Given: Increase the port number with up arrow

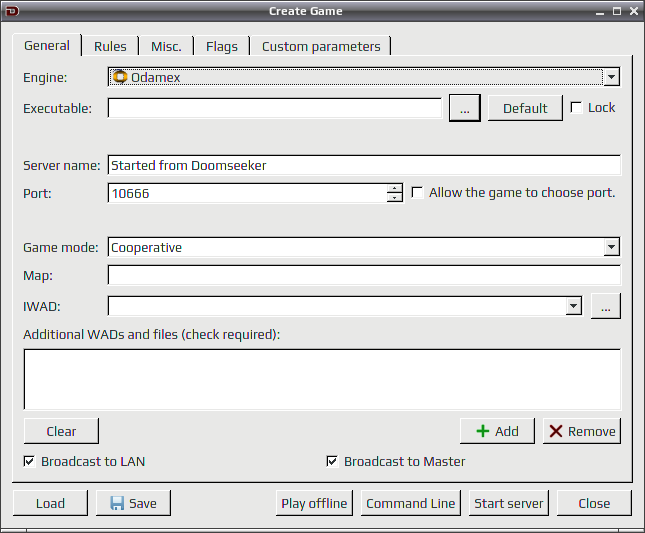Looking at the screenshot, I should click(x=395, y=188).
